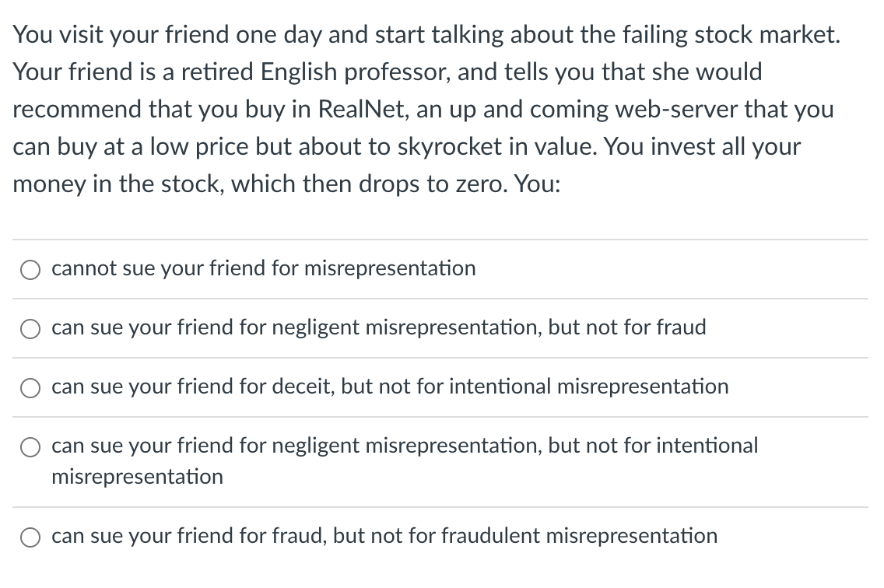Select the "cannot sue your friend" radio button
The width and height of the screenshot is (884, 588).
tap(31, 270)
